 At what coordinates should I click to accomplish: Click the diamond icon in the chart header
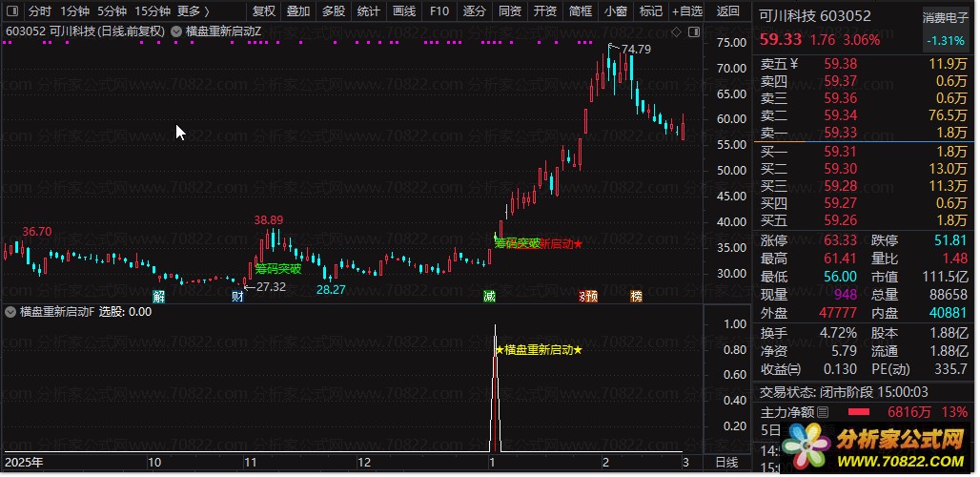click(x=676, y=31)
